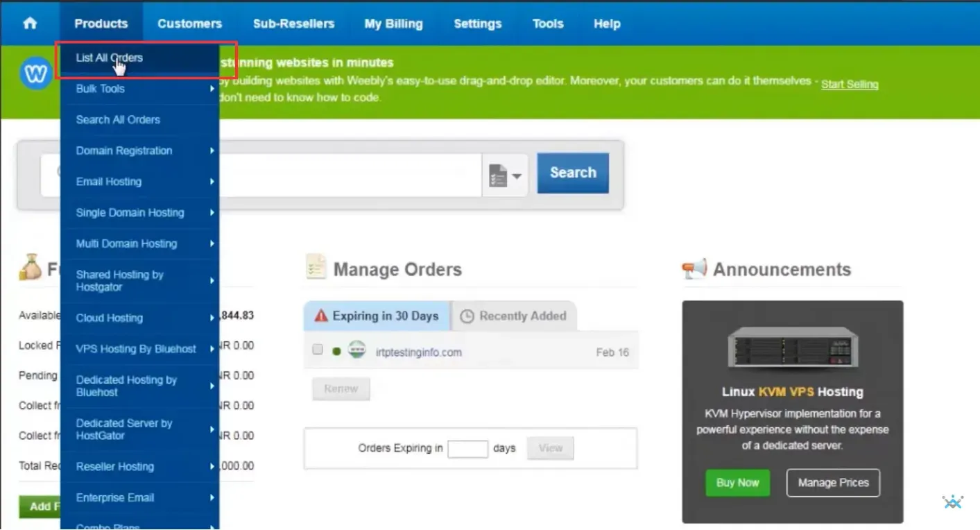Click the money bag Funds icon

[x=31, y=267]
